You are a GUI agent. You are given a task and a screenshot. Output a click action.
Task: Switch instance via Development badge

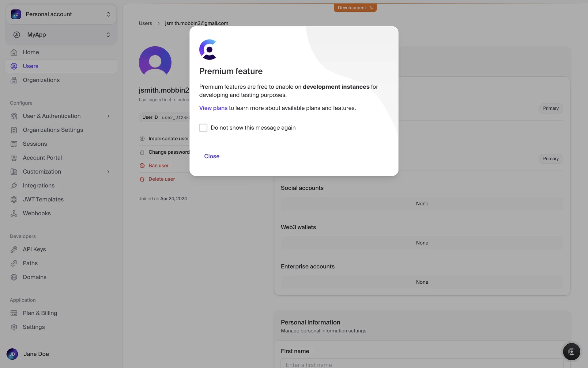[x=355, y=8]
